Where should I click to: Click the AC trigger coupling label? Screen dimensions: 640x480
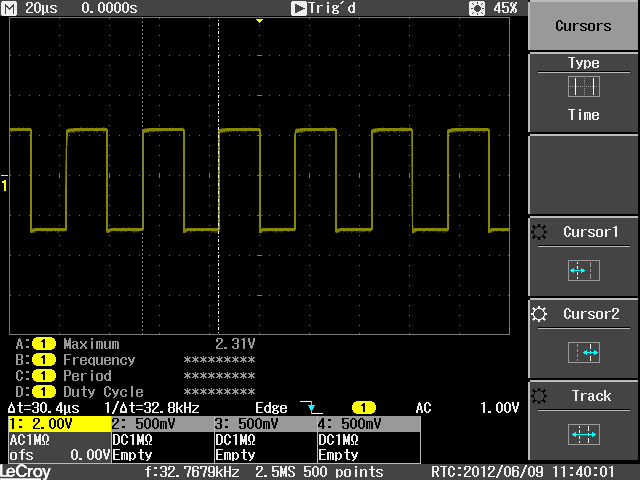[423, 408]
